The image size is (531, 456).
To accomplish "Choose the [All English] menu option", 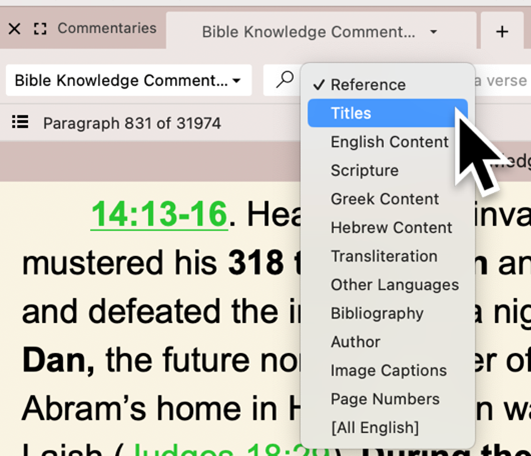I will pos(388,428).
